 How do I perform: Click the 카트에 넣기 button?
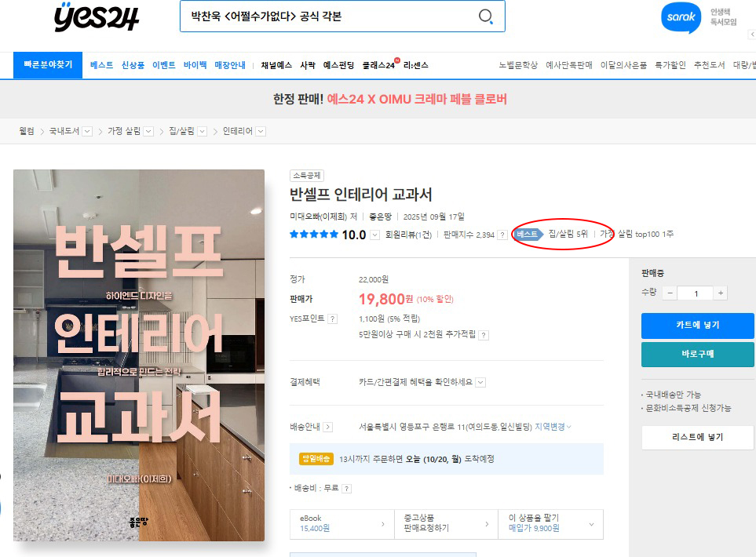(697, 326)
